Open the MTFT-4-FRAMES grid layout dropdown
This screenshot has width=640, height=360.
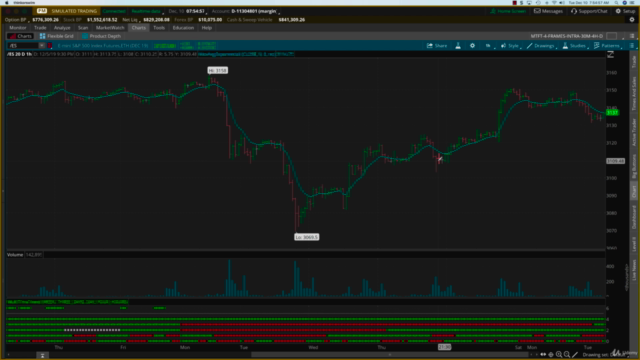point(567,36)
